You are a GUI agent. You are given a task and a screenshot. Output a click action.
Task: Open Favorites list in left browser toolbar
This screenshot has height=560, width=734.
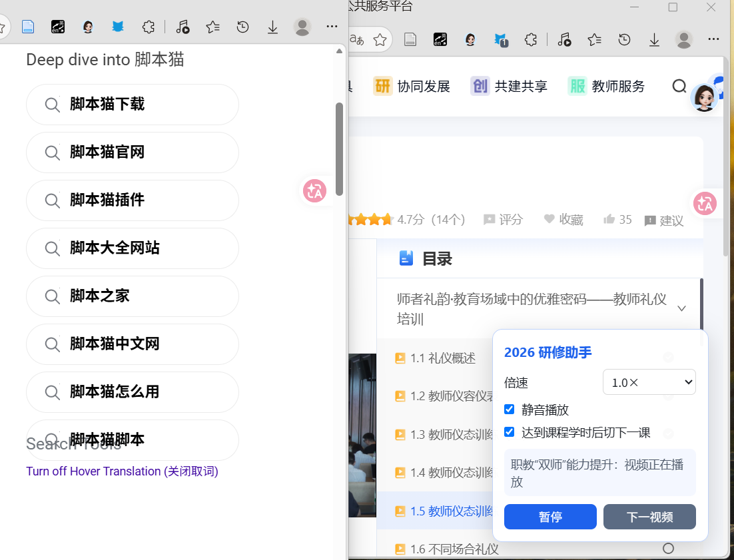pos(212,27)
